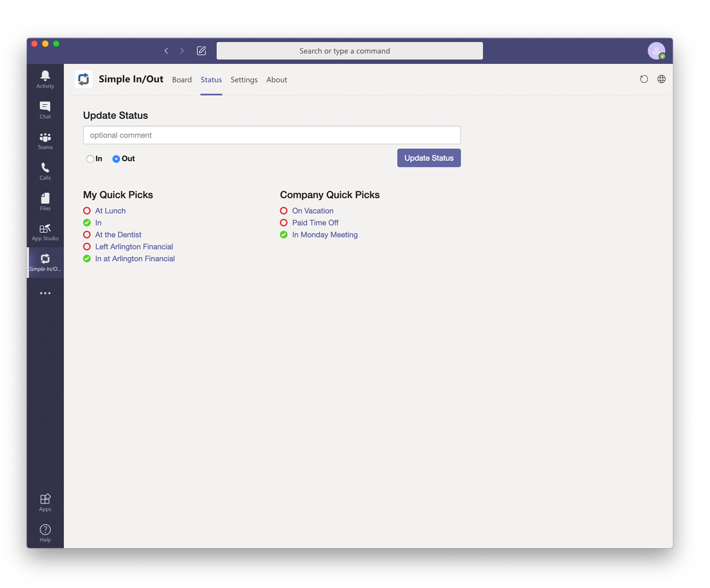Close the window with red button
The image size is (710, 588).
[x=34, y=44]
